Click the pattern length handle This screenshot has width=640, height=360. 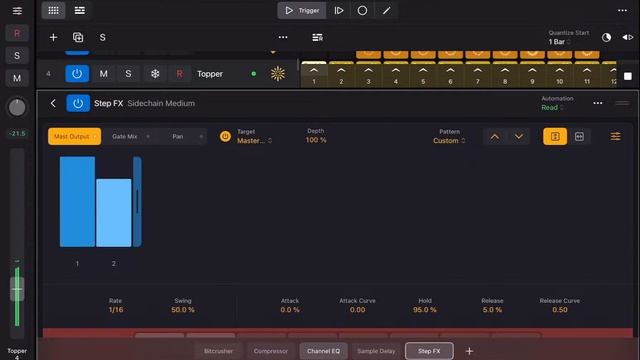(138, 202)
